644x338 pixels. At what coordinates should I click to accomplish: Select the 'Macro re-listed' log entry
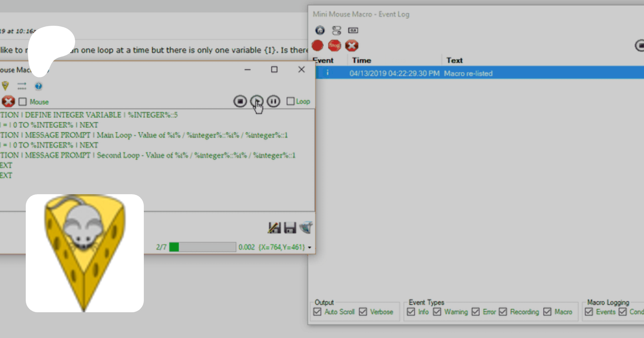pos(468,73)
